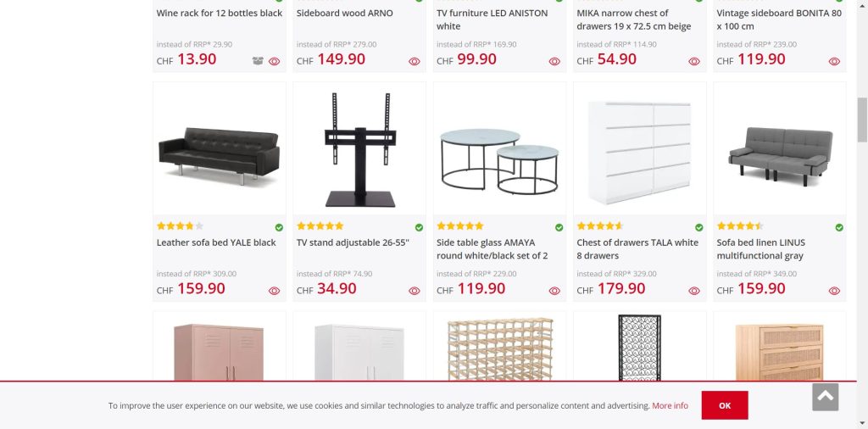This screenshot has width=868, height=429.
Task: Click eye icon for Sofa bed linen LINUS
Action: click(x=834, y=291)
